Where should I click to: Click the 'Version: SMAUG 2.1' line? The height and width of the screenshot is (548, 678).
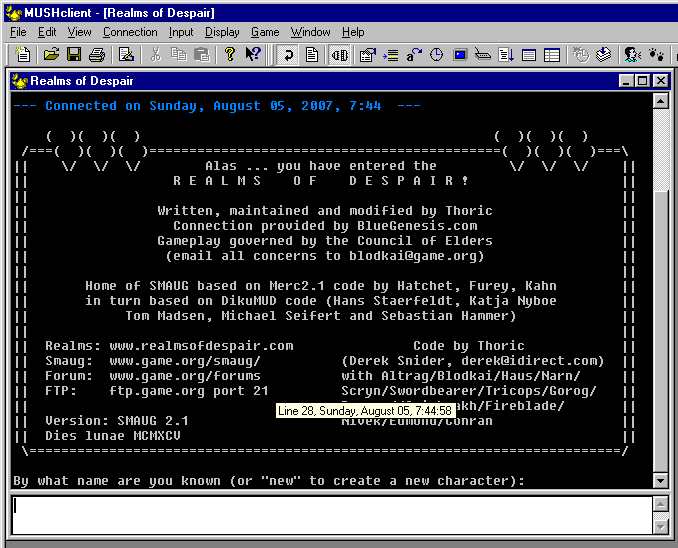pyautogui.click(x=117, y=421)
